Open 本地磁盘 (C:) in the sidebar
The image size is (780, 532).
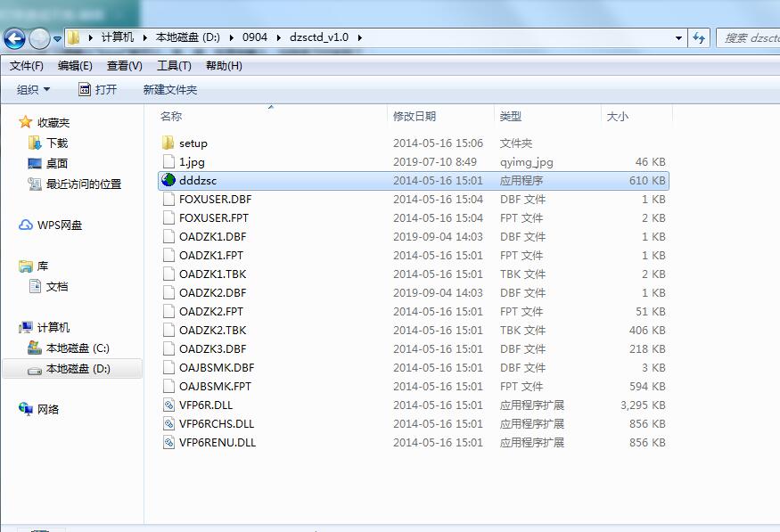click(78, 348)
